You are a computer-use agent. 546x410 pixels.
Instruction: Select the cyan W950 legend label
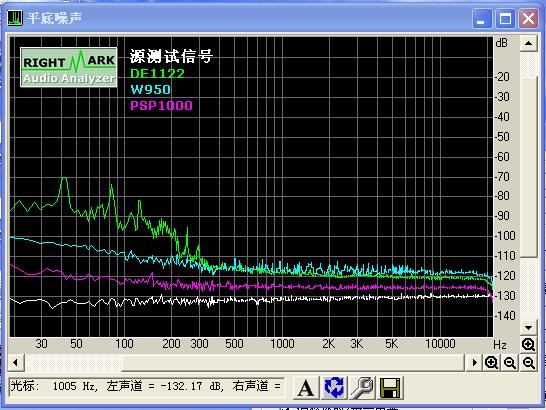pyautogui.click(x=151, y=90)
